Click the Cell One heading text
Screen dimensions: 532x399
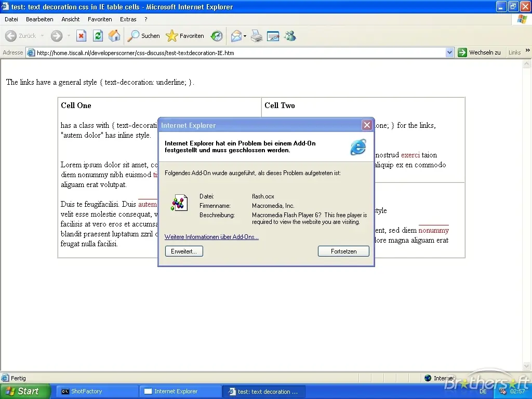[76, 105]
